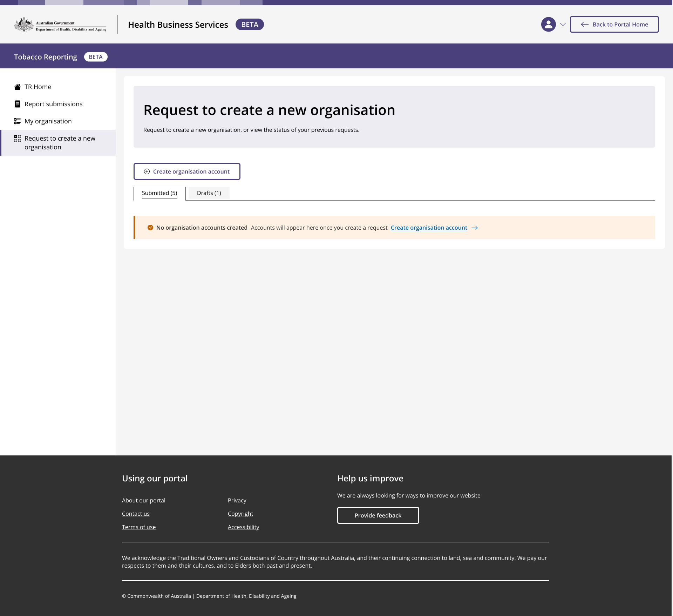Switch to the Submitted (5) tab

click(159, 193)
